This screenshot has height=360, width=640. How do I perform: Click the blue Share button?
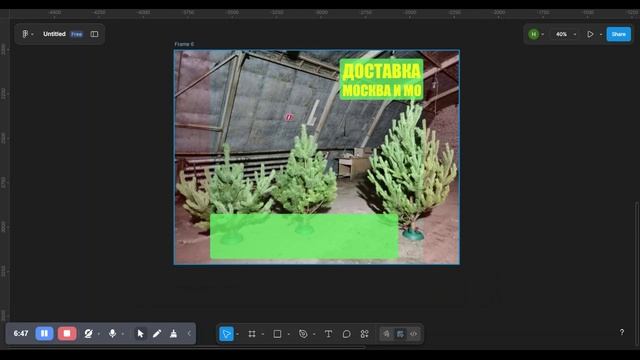pyautogui.click(x=618, y=34)
